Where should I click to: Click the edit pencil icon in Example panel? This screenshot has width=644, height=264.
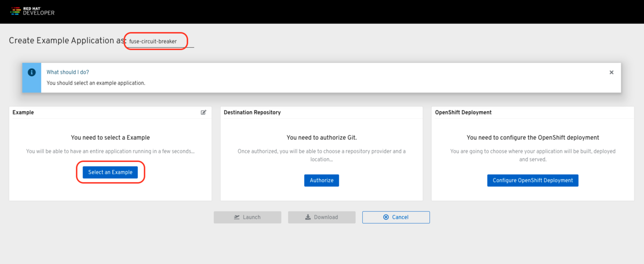pos(203,112)
